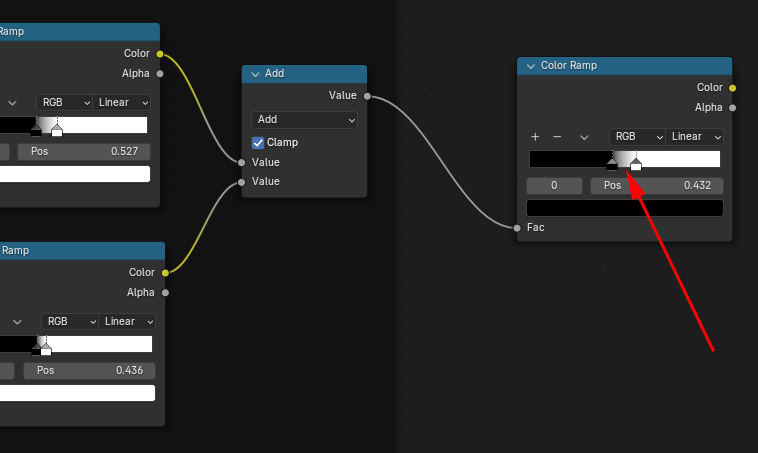This screenshot has width=758, height=453.
Task: Click Fac input socket on right Color Ramp
Action: coord(517,228)
